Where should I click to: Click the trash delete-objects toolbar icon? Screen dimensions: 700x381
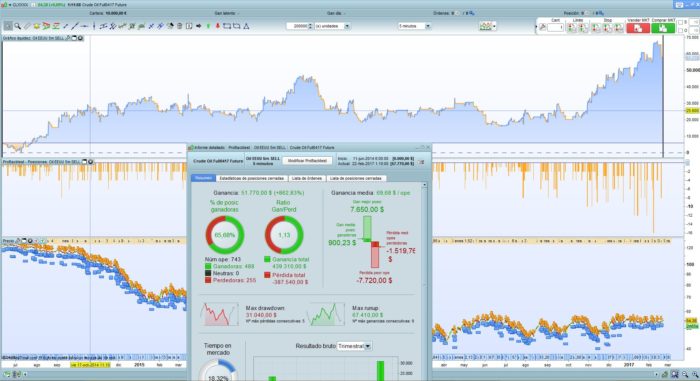(x=179, y=26)
